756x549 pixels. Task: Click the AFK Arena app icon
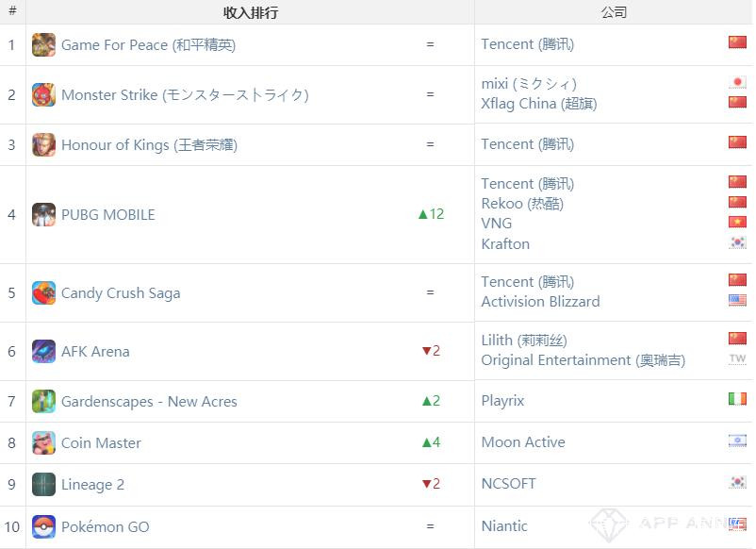point(43,351)
